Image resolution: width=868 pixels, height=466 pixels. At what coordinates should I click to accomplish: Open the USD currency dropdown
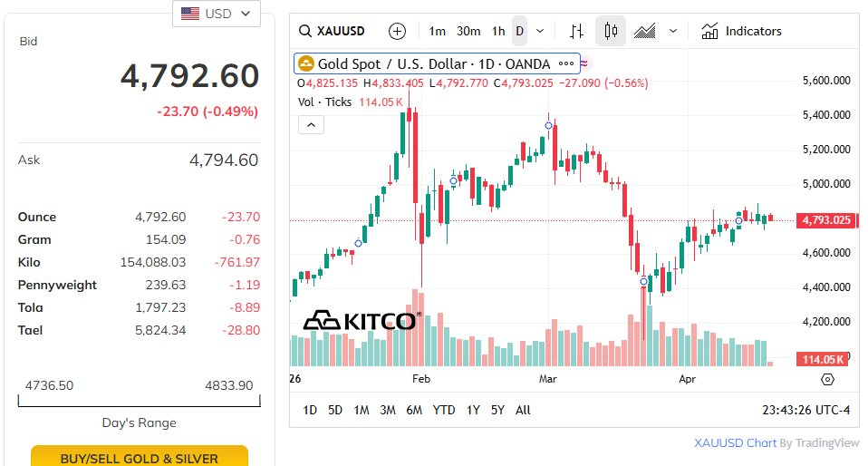217,14
